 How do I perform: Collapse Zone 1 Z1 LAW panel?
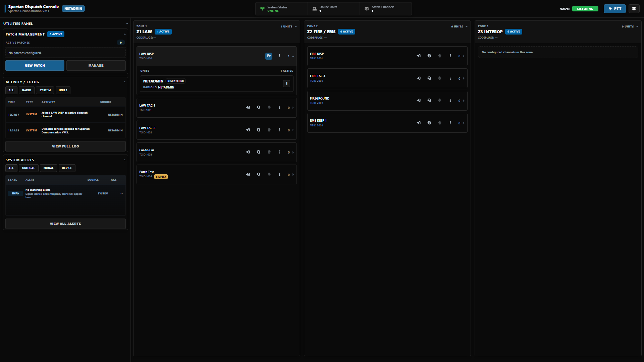(x=296, y=26)
